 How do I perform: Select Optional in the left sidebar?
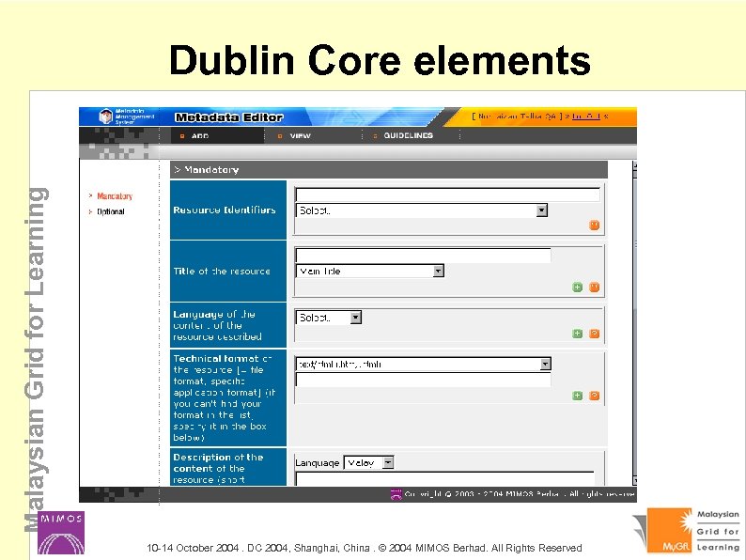click(110, 211)
